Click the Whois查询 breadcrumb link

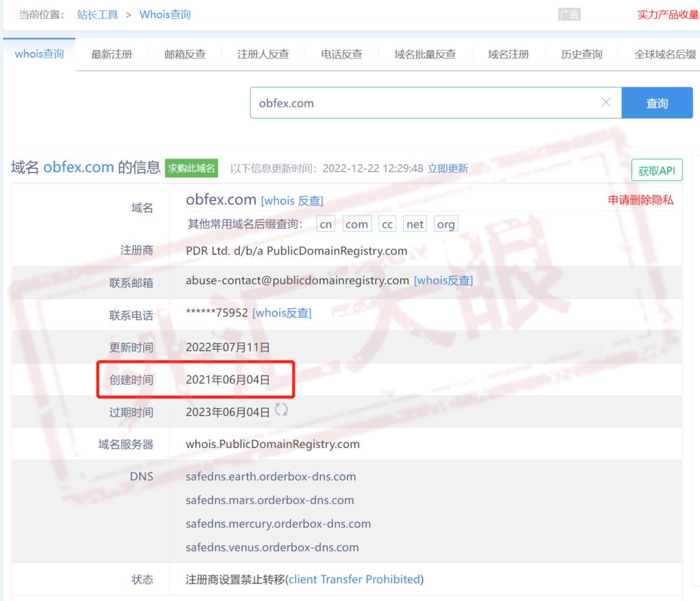point(165,15)
